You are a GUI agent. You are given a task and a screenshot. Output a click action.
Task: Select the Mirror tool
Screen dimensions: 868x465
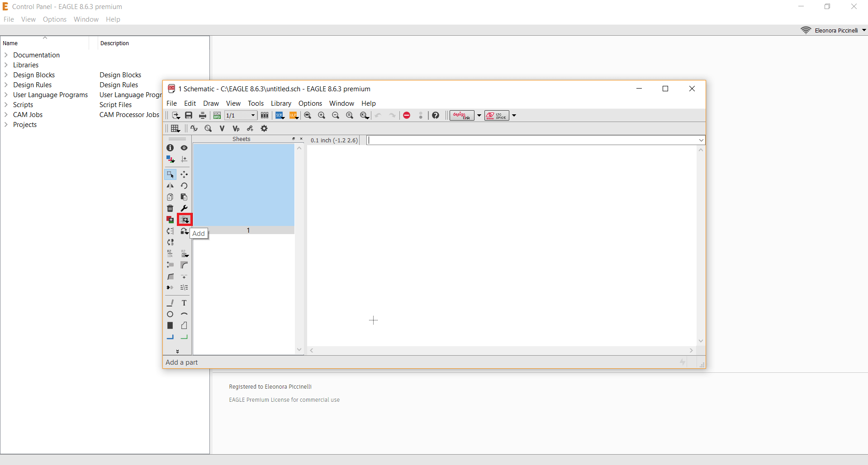(170, 186)
